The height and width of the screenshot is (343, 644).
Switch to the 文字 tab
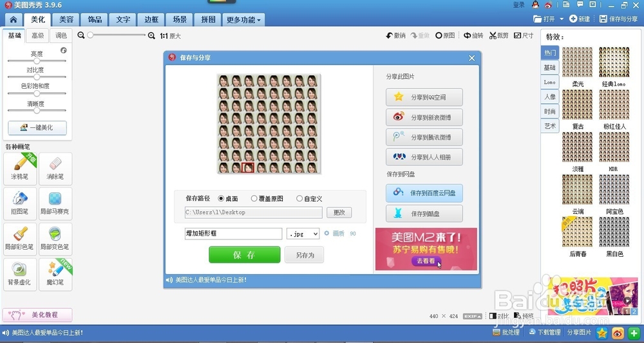123,20
